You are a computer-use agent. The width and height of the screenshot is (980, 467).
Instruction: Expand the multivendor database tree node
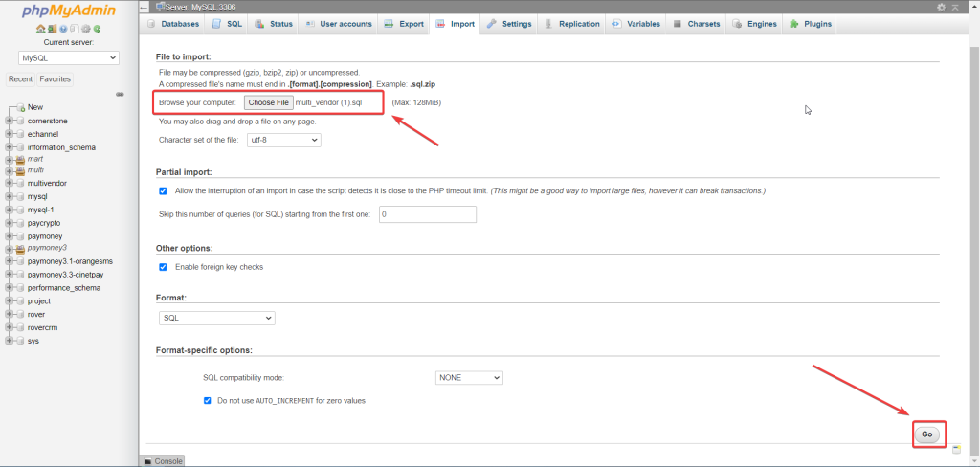tap(9, 183)
